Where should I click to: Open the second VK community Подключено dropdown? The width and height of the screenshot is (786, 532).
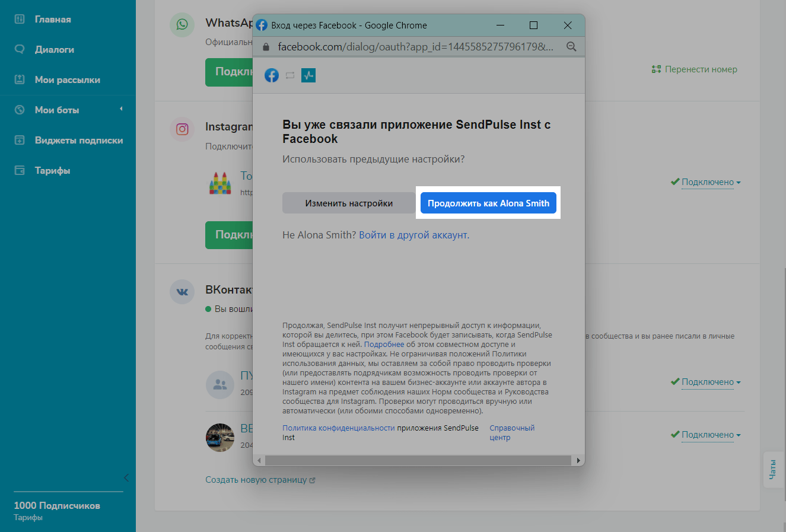[x=706, y=435]
